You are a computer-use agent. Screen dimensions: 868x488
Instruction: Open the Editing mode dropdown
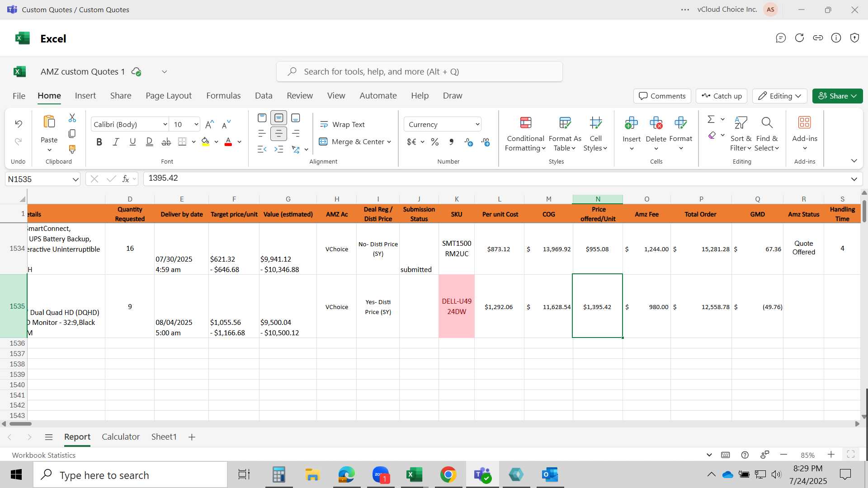(x=780, y=96)
